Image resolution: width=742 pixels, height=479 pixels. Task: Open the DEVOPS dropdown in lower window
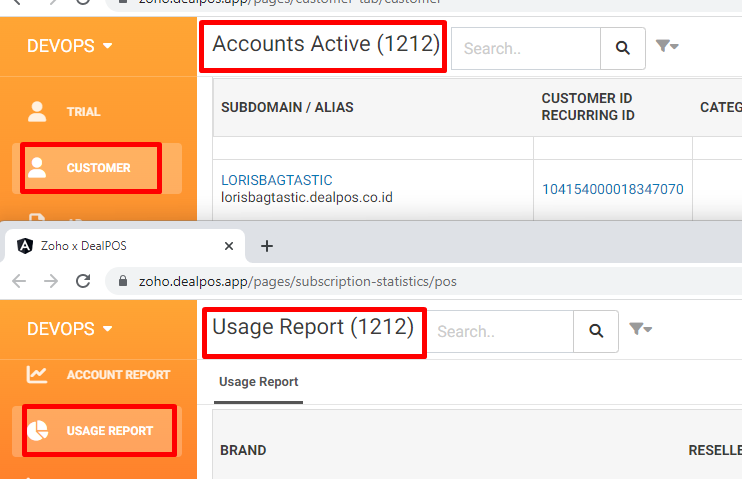coord(70,329)
